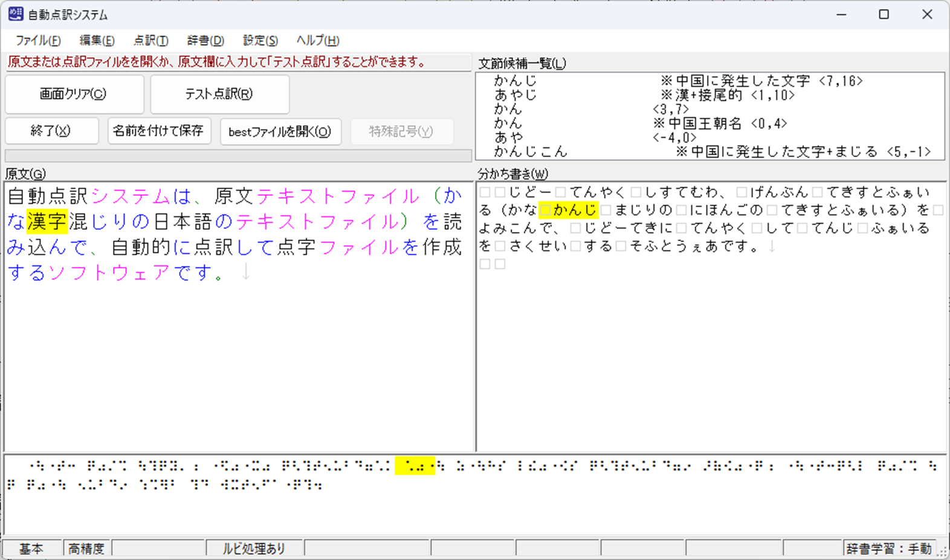950x560 pixels.
Task: Click the disabled 特殊記号(Y) button
Action: point(401,132)
